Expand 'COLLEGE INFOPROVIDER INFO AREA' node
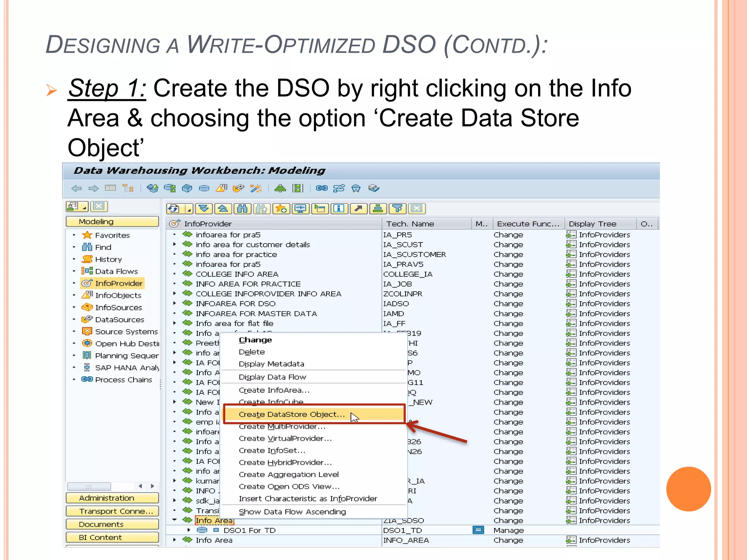Viewport: 747px width, 560px height. (174, 293)
